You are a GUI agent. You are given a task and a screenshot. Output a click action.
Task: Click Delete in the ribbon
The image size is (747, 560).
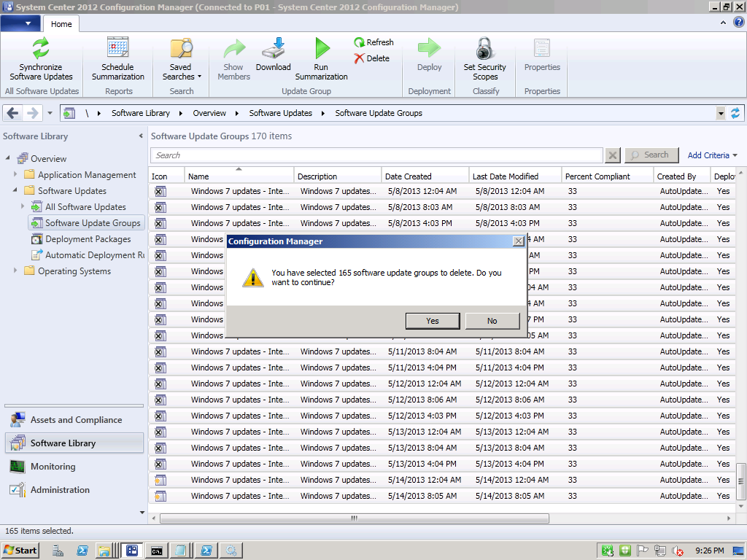coord(372,58)
